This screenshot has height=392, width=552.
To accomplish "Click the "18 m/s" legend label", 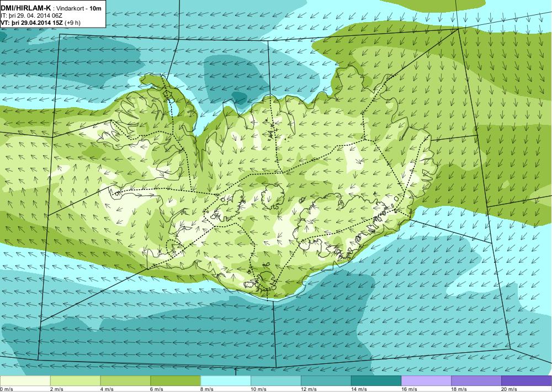I will click(459, 389).
